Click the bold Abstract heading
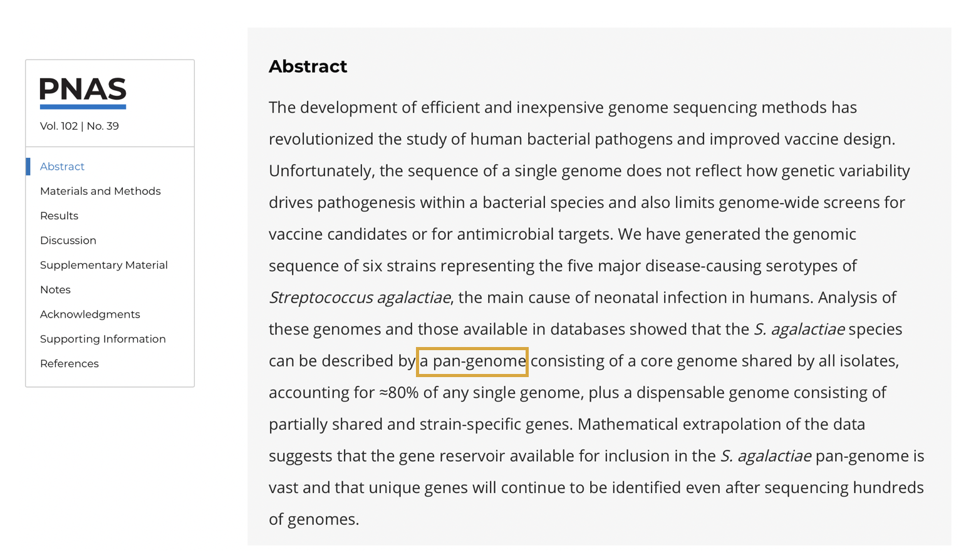 pyautogui.click(x=308, y=66)
